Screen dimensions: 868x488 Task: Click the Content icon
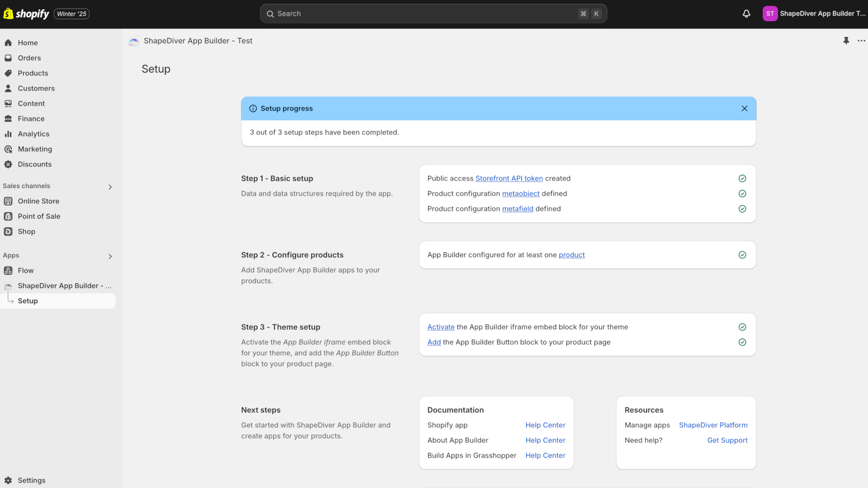(8, 104)
